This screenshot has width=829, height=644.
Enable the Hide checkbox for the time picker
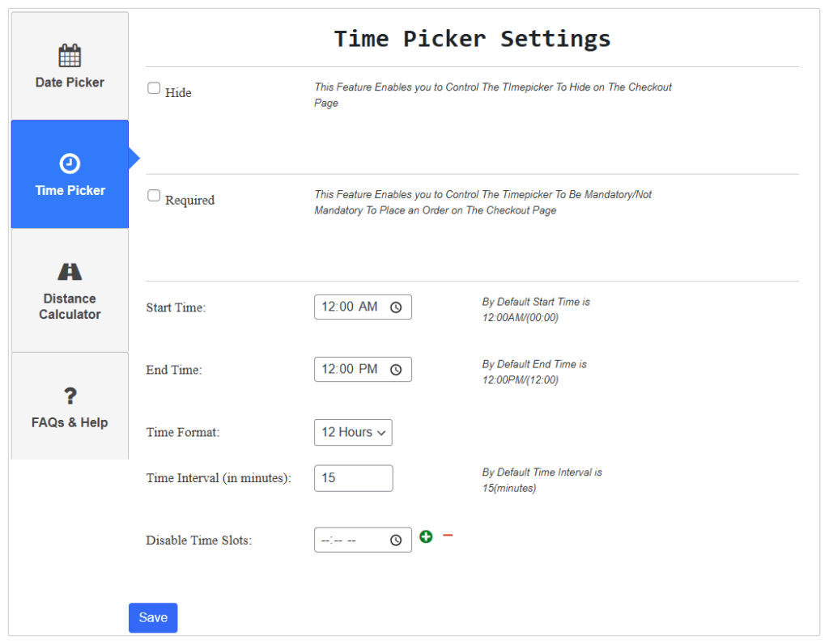153,87
